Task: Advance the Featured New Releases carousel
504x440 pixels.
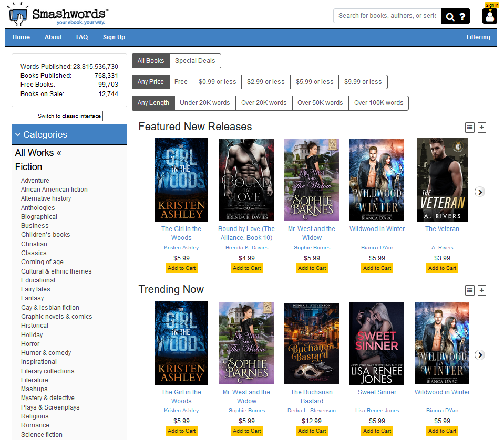Action: pyautogui.click(x=479, y=192)
